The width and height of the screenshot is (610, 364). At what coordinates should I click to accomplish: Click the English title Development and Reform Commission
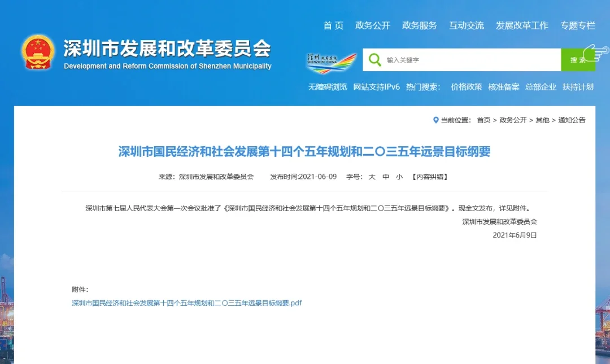tap(168, 66)
